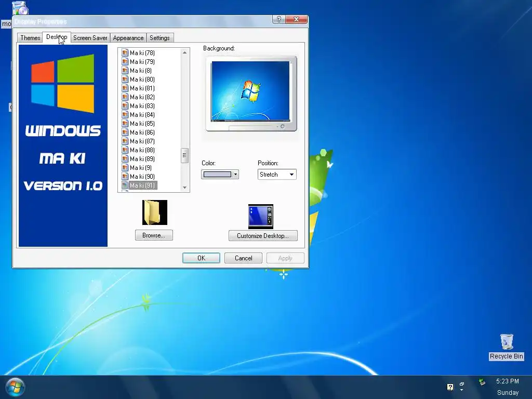The width and height of the screenshot is (532, 399).
Task: Click the image icon beside Ma ki (80)
Action: tap(125, 79)
